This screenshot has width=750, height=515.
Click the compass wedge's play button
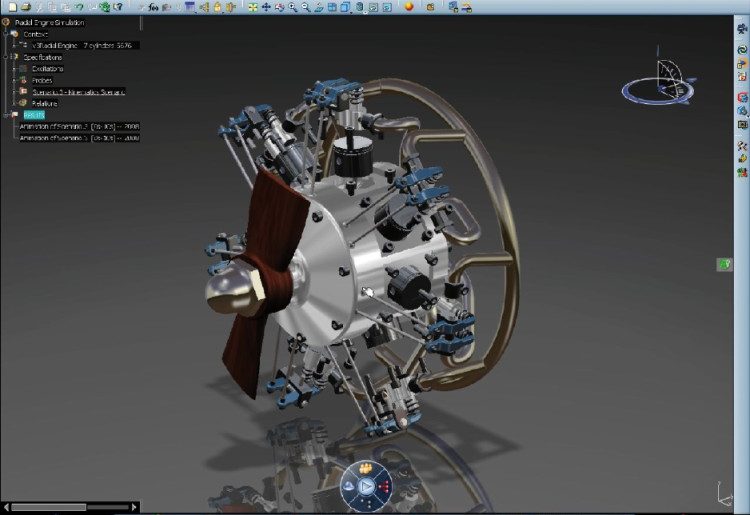pos(366,486)
